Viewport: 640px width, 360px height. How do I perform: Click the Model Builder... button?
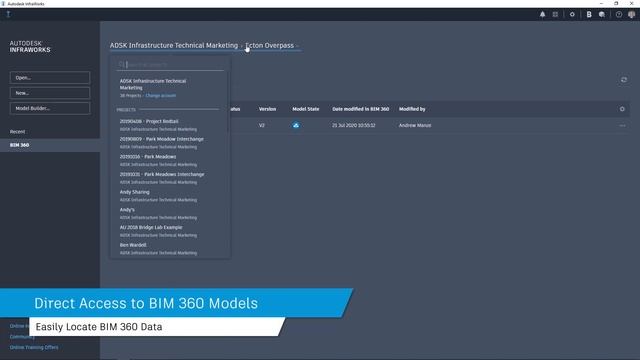50,108
